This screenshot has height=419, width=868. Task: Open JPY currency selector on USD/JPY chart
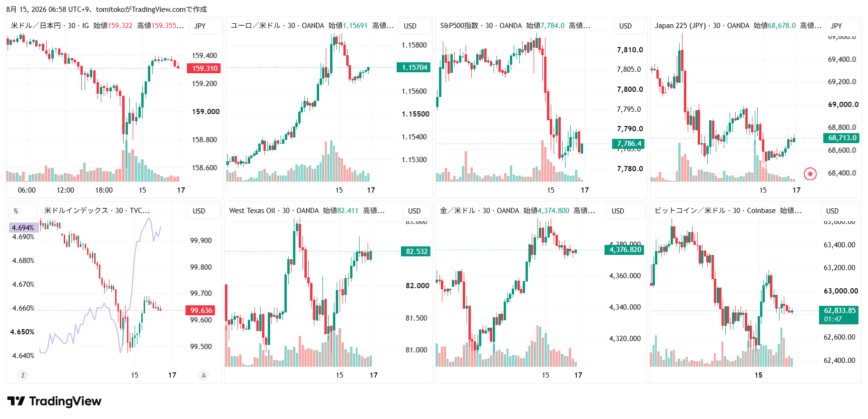click(x=205, y=26)
